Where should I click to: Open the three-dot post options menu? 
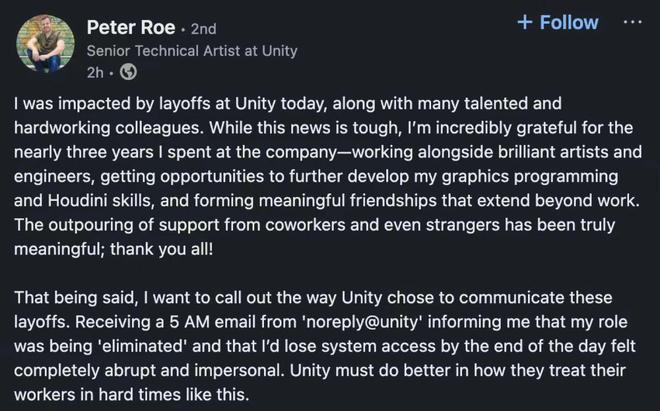pos(632,22)
